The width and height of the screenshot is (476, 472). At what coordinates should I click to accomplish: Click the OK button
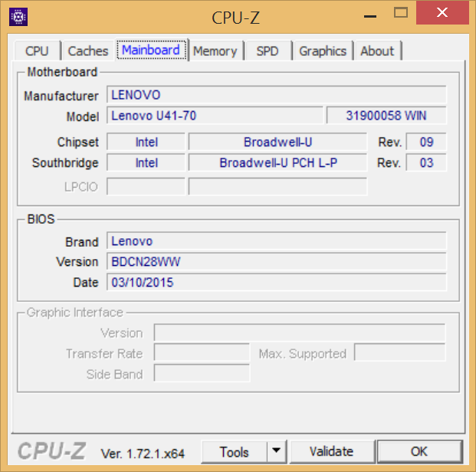419,452
